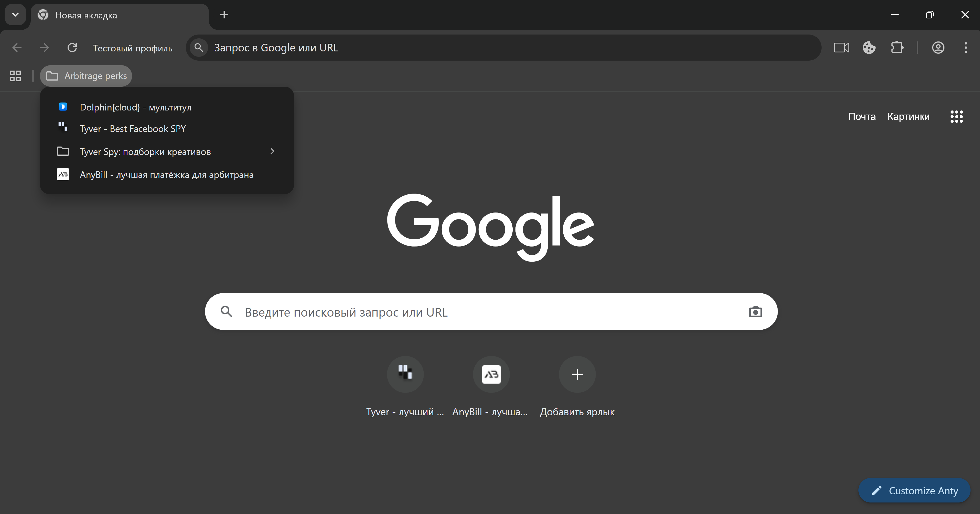This screenshot has height=514, width=980.
Task: Expand the tab search dropdown arrow
Action: 15,15
